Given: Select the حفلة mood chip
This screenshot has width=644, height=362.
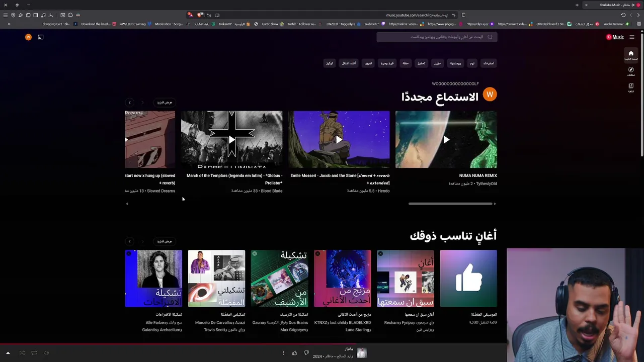Looking at the screenshot, I should tap(406, 63).
